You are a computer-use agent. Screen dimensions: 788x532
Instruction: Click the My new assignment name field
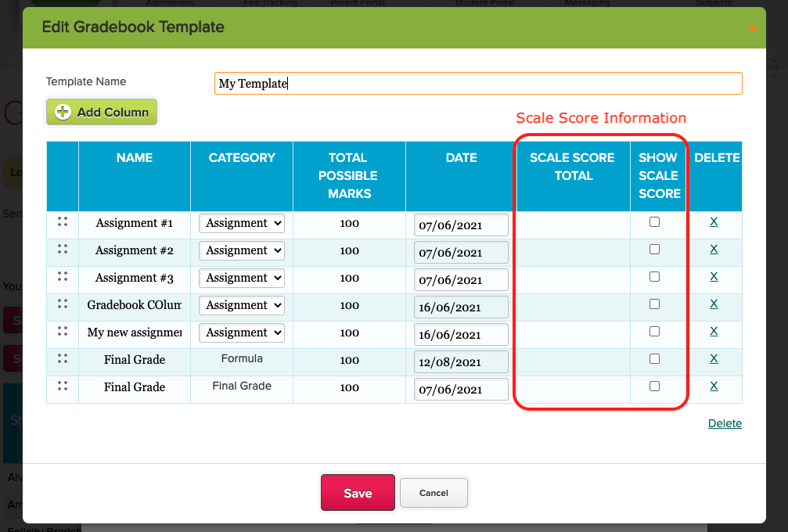134,332
